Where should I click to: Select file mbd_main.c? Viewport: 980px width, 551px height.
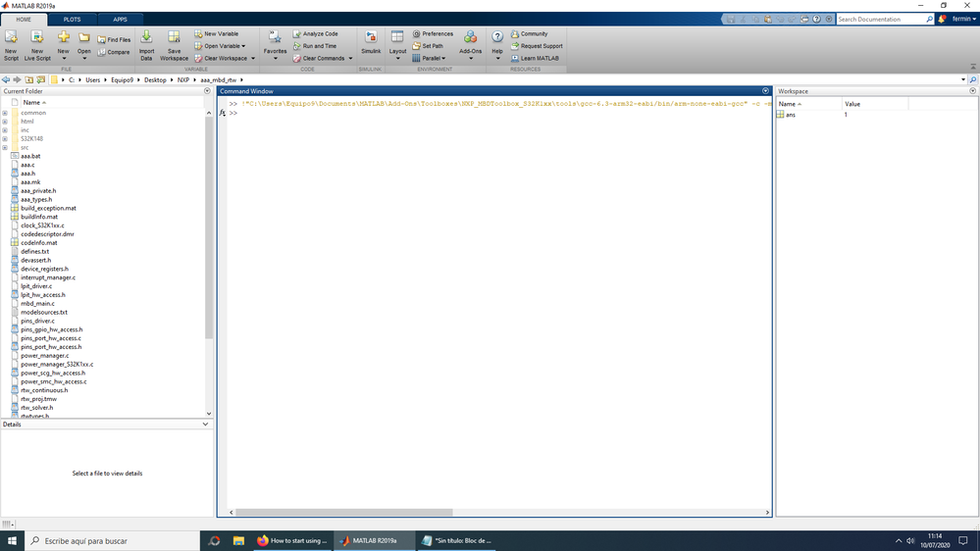coord(37,304)
